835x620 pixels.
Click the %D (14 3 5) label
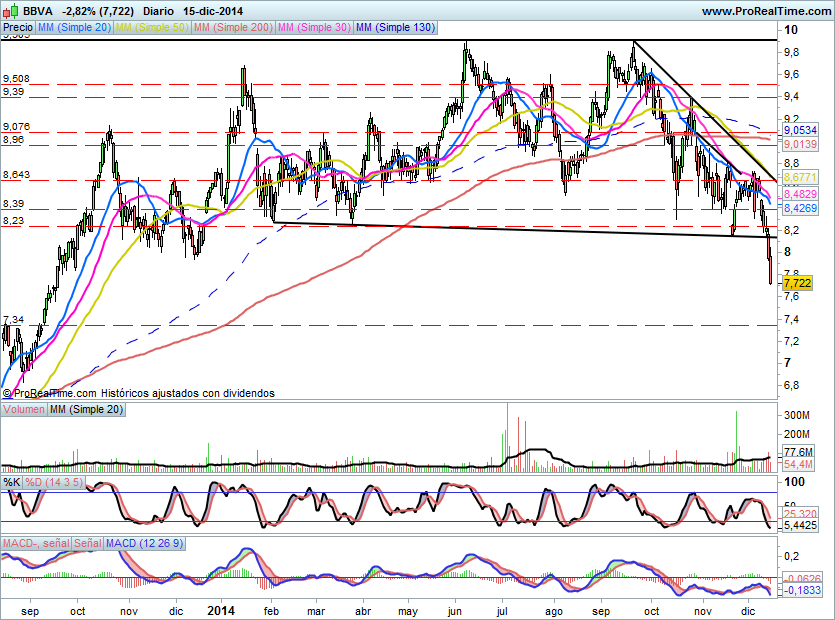point(54,482)
